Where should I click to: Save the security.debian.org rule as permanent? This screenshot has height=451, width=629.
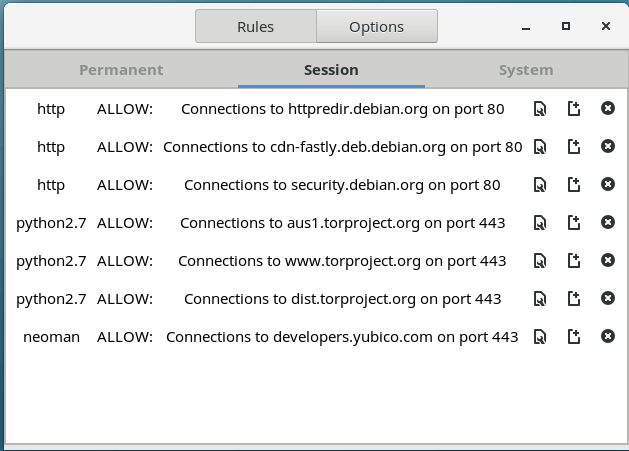(574, 185)
